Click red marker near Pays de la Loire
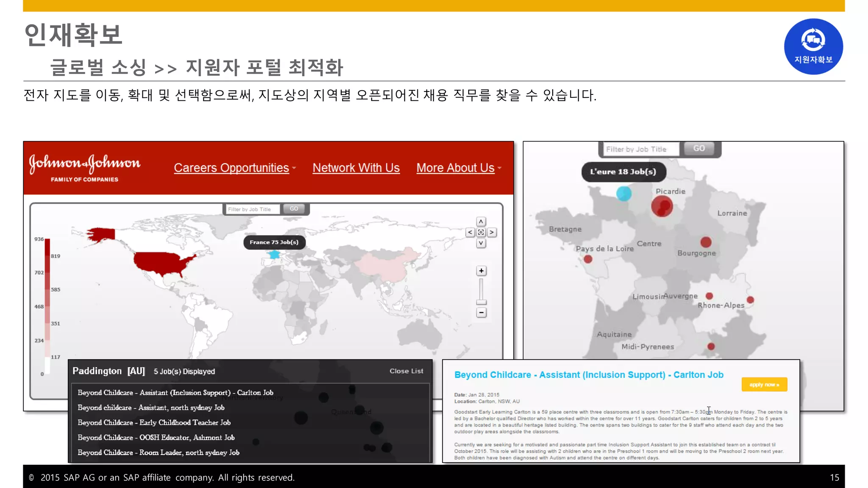Screen dimensions: 868x488 pos(588,259)
